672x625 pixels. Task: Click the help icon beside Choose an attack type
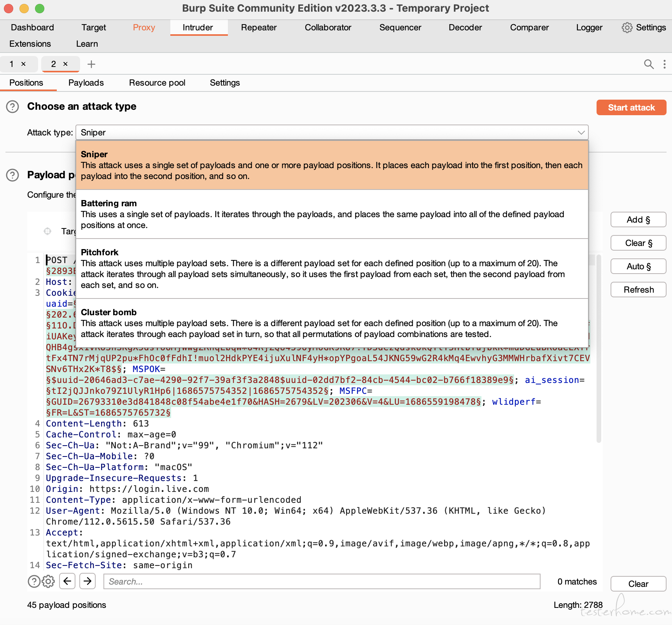click(12, 107)
